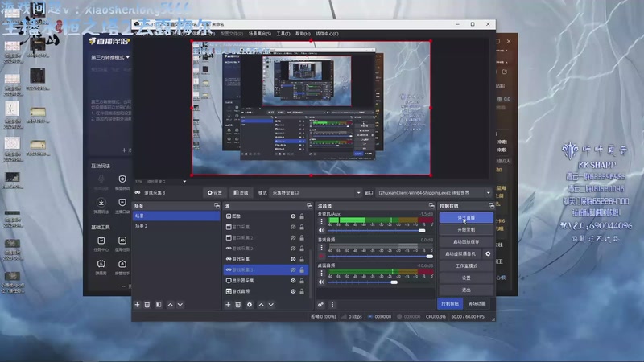
Task: Open mixer panel three-dot menu at bottom
Action: click(x=332, y=305)
